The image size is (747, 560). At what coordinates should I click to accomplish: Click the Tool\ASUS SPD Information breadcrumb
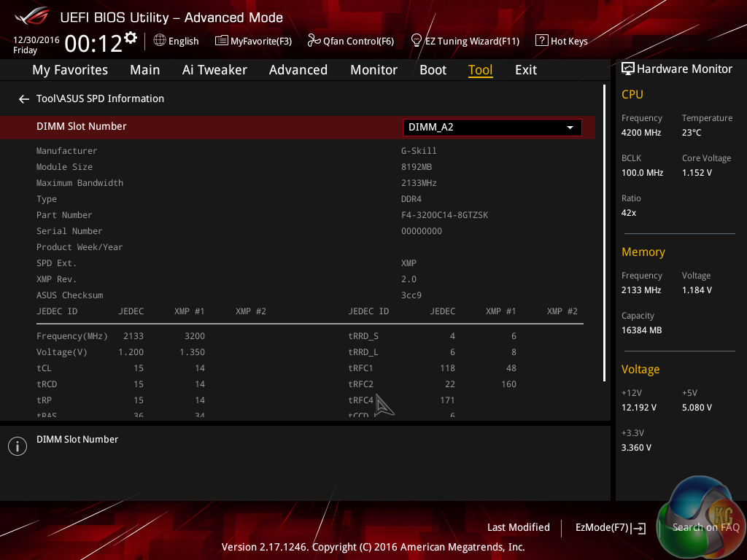100,98
